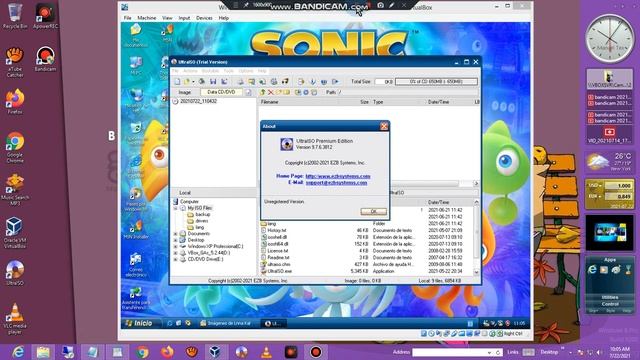
Task: Expand the VBox_GAs drive node
Action: pyautogui.click(x=176, y=253)
